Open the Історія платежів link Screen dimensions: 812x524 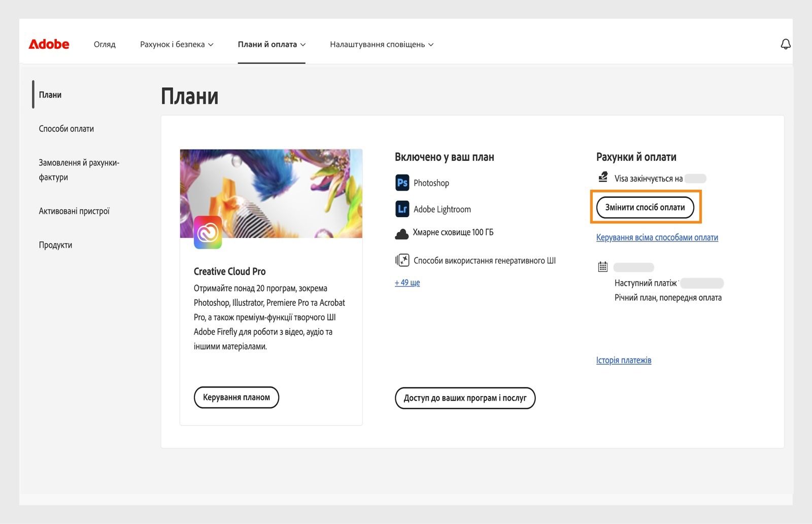[x=624, y=360]
